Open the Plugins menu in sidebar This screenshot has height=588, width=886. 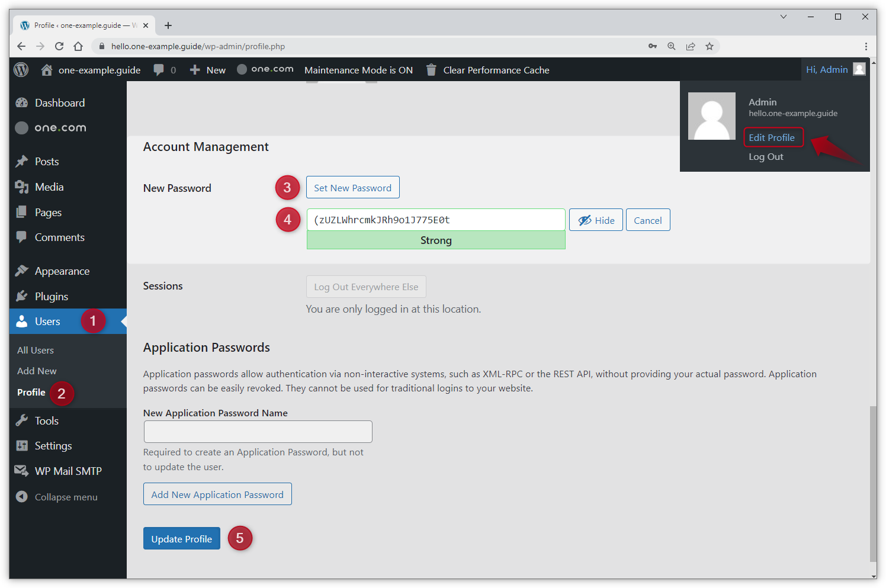point(51,297)
